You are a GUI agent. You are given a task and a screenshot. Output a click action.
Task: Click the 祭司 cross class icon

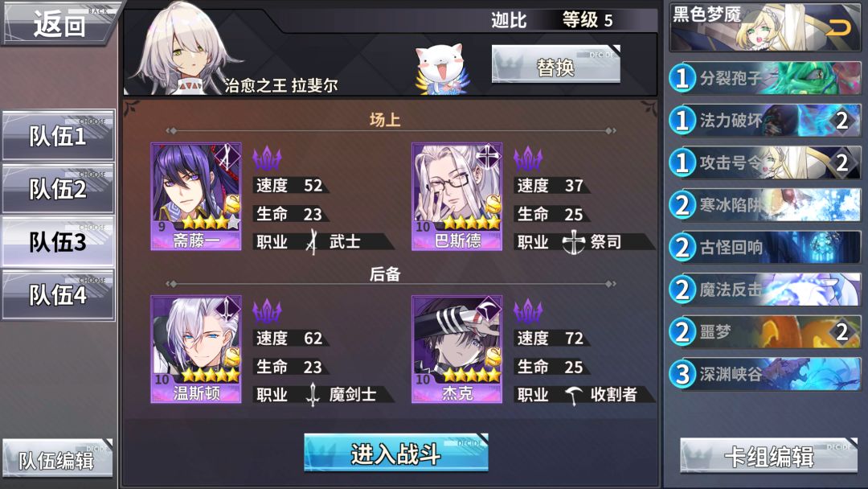click(574, 242)
